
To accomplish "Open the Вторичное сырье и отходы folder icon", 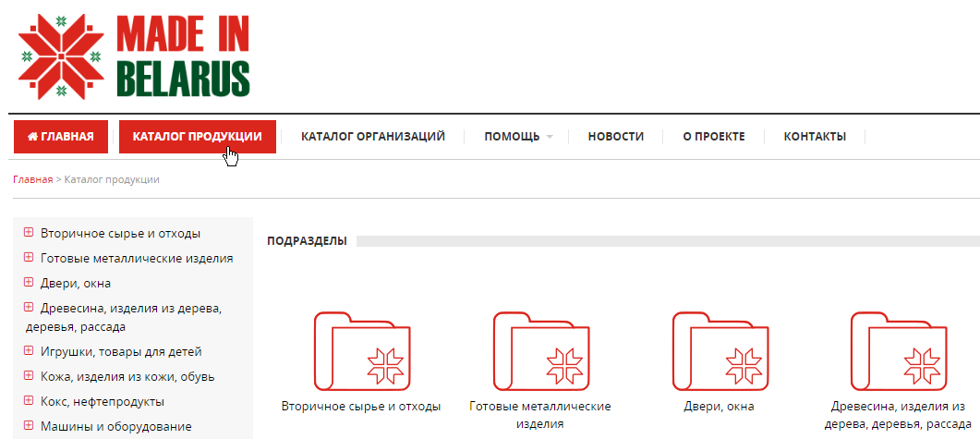I will pyautogui.click(x=360, y=350).
